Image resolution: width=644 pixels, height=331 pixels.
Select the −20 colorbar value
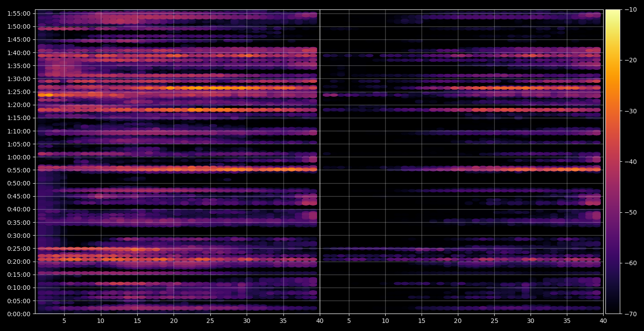[x=630, y=60]
